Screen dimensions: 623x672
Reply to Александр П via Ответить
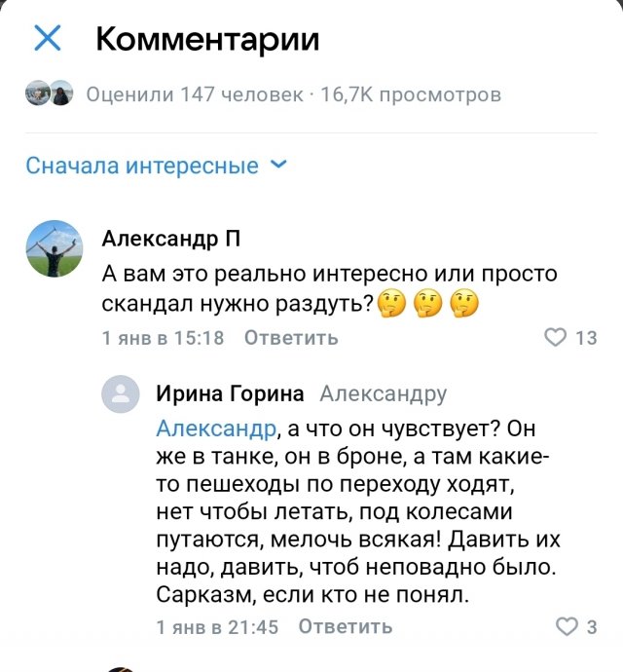[x=291, y=338]
